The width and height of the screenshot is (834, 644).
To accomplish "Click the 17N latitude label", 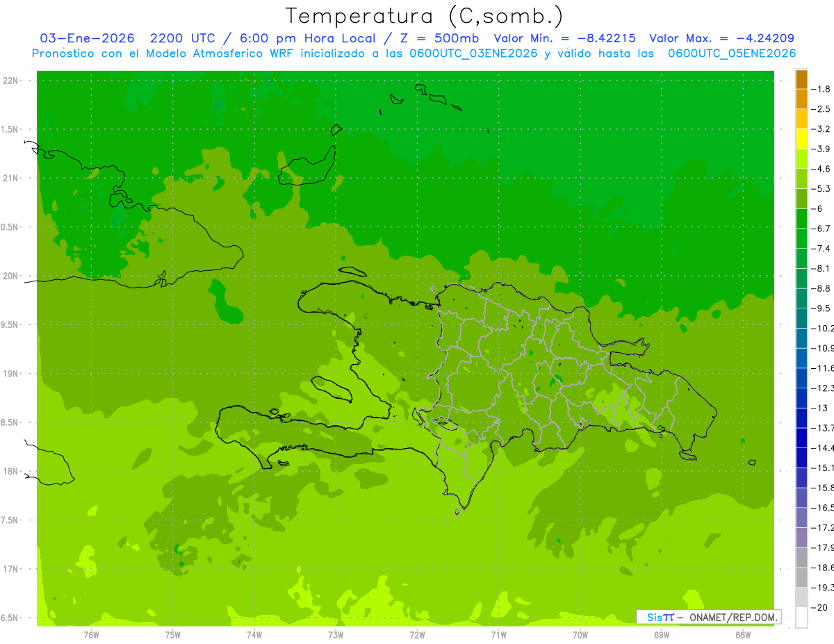I will [x=12, y=569].
